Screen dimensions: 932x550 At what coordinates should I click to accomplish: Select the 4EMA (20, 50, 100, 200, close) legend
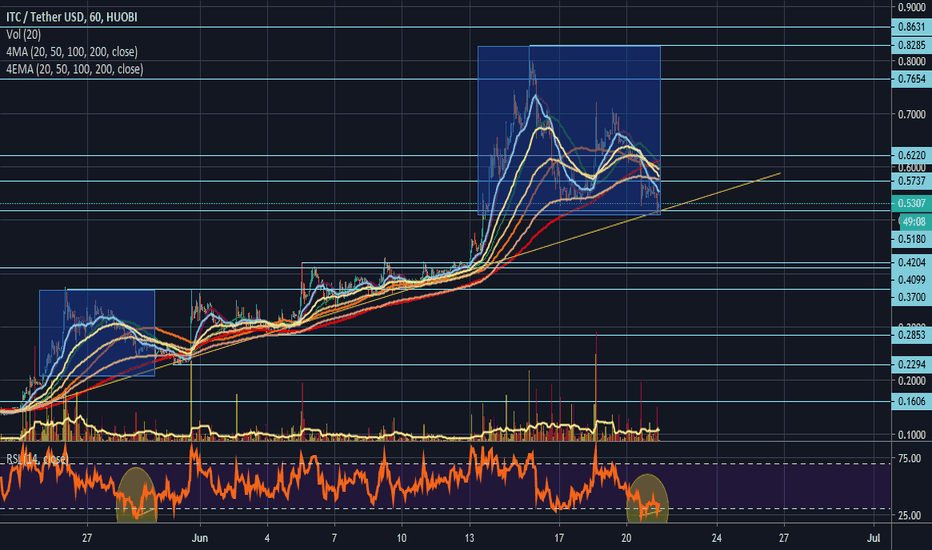75,69
